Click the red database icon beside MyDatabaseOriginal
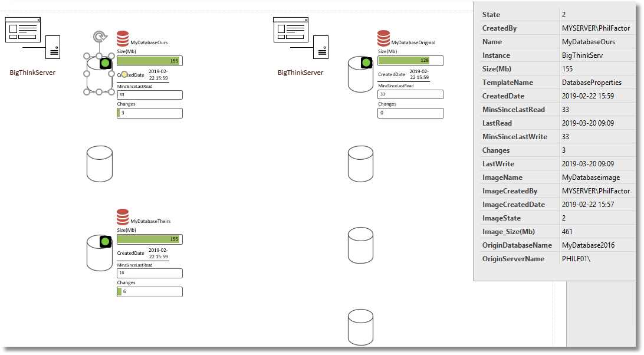644x355 pixels. pos(383,38)
